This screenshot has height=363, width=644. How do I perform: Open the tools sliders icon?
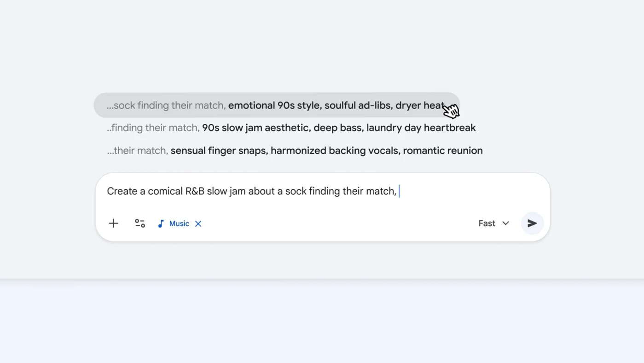pyautogui.click(x=140, y=223)
